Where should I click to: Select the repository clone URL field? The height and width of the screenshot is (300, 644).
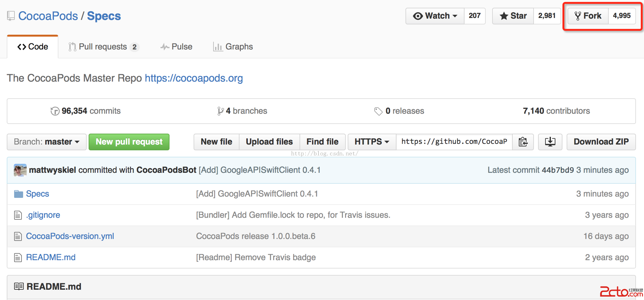coord(454,142)
